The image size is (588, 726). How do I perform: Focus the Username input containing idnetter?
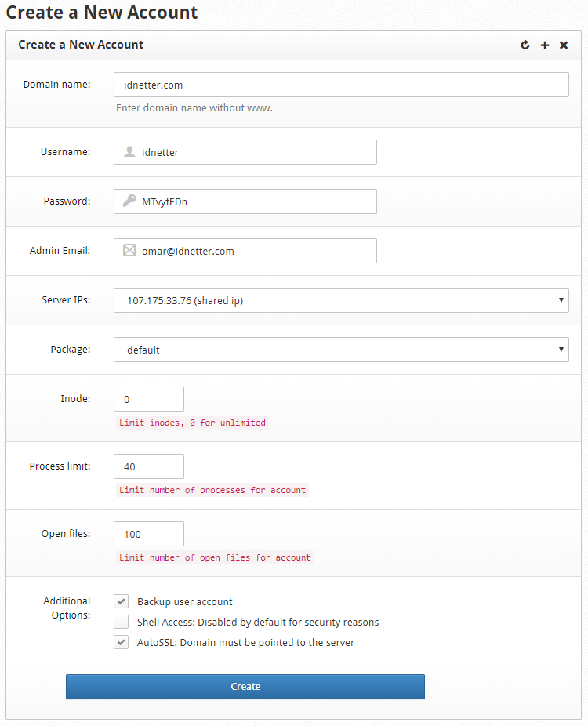point(245,152)
